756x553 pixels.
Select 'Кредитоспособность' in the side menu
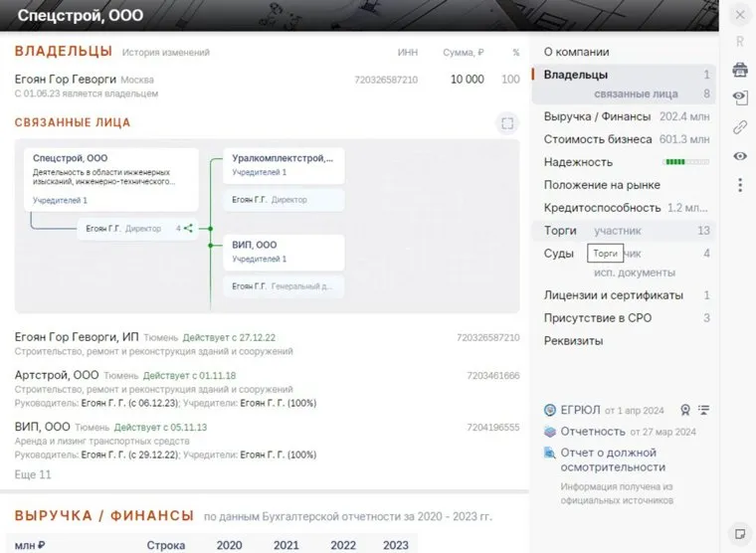tap(602, 208)
